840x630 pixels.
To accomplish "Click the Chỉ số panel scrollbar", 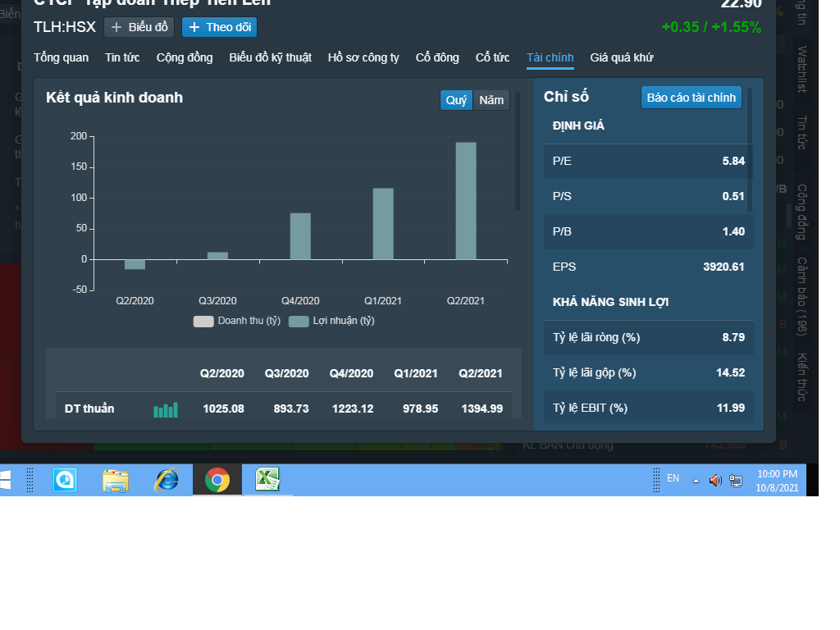I will point(750,150).
